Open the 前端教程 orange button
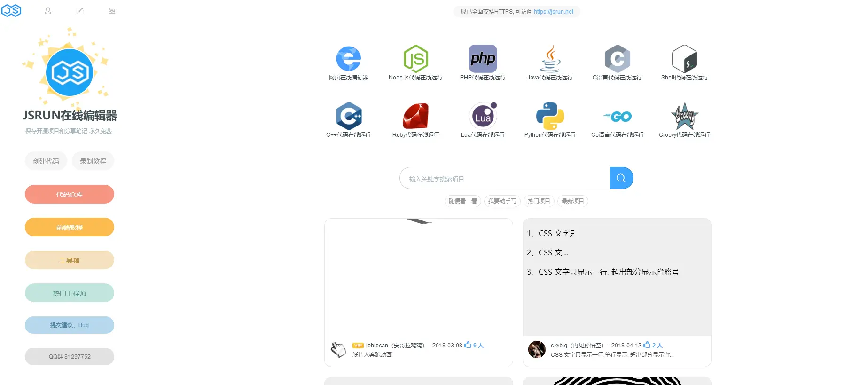Image resolution: width=868 pixels, height=385 pixels. click(x=70, y=227)
